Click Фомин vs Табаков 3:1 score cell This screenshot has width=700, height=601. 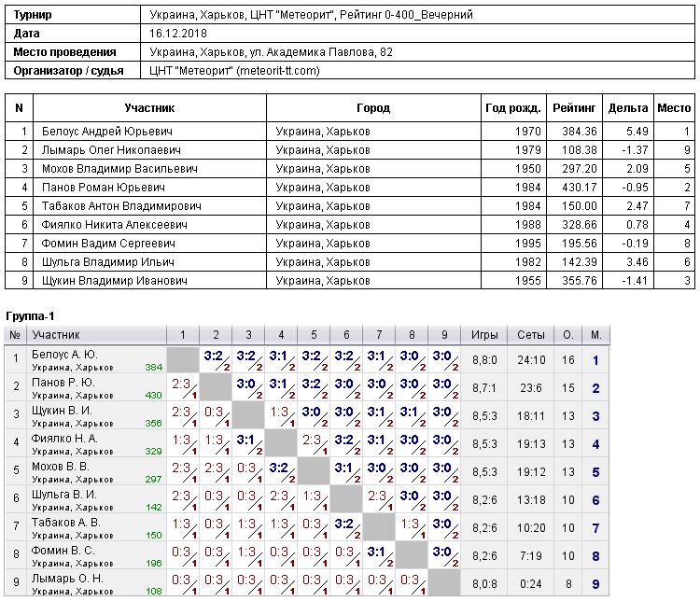tap(379, 556)
